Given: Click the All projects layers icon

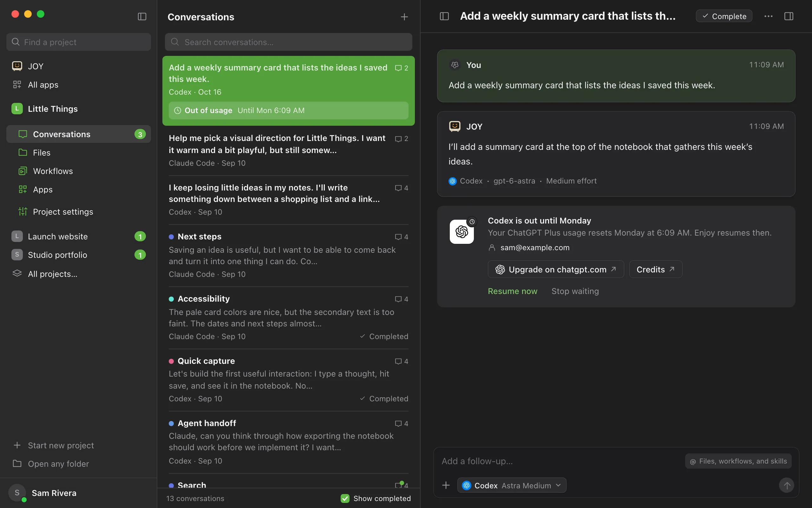Looking at the screenshot, I should [17, 273].
